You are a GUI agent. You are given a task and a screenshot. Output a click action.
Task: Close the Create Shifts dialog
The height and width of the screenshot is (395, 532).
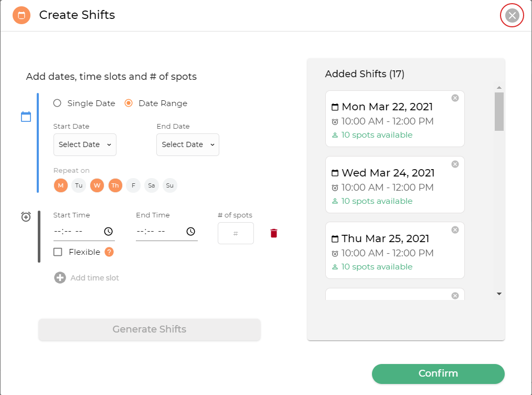(x=512, y=16)
